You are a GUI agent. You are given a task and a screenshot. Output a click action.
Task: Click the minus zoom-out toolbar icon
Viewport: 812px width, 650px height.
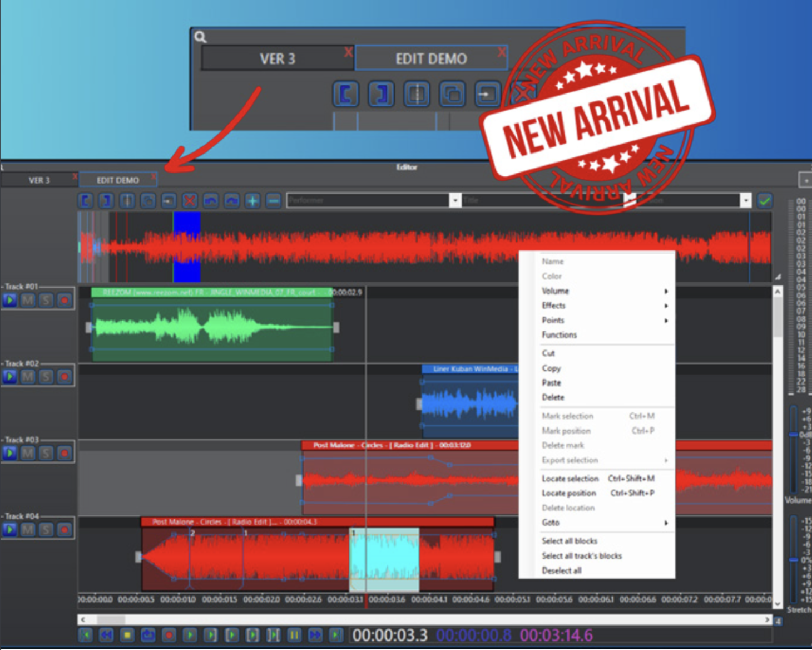(273, 201)
